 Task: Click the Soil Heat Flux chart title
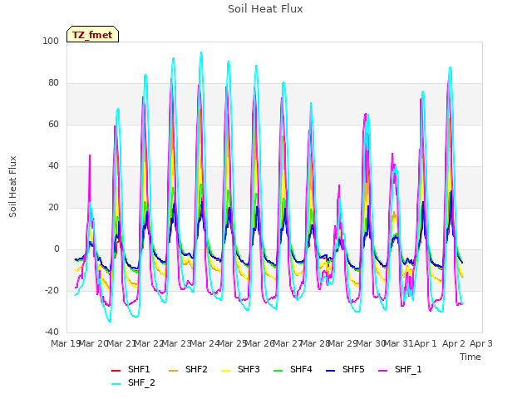pyautogui.click(x=265, y=9)
